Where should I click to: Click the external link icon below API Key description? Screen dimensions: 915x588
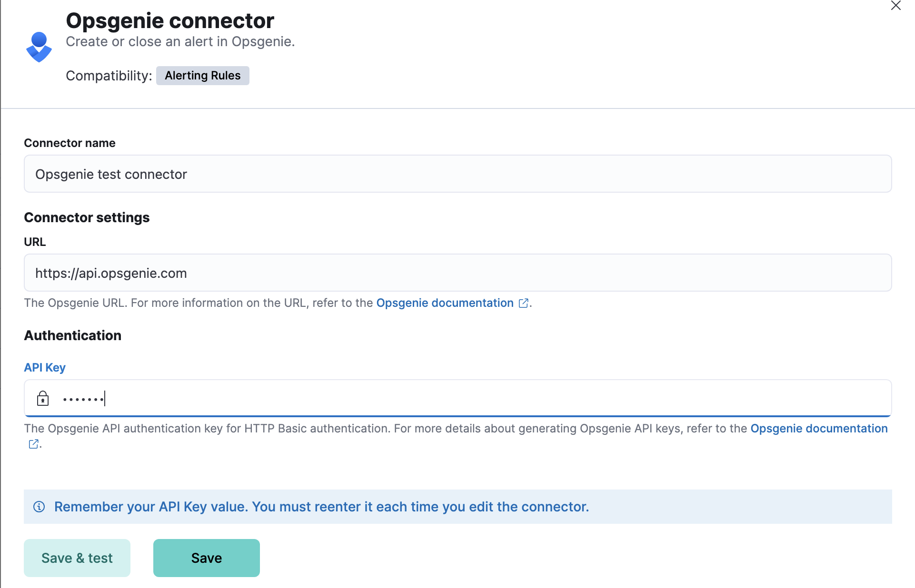coord(33,444)
